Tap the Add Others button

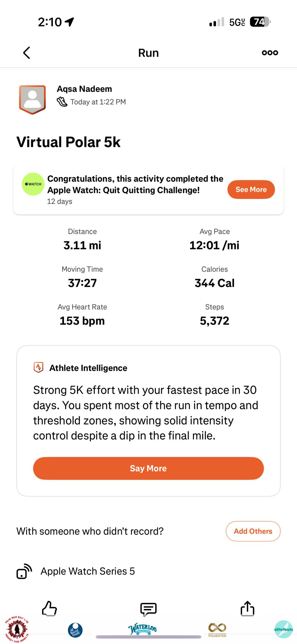pos(253,531)
